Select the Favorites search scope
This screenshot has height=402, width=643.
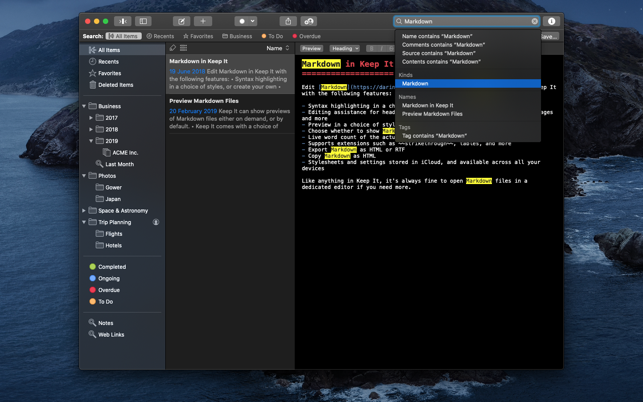[x=198, y=36]
